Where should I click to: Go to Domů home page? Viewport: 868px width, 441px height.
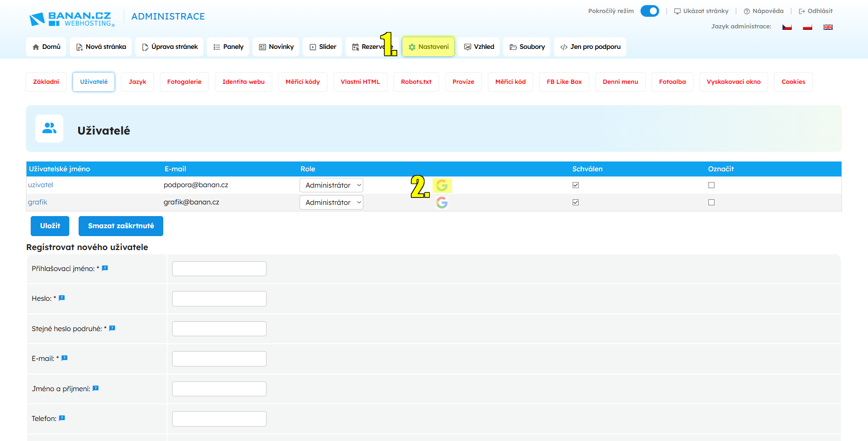pyautogui.click(x=47, y=47)
